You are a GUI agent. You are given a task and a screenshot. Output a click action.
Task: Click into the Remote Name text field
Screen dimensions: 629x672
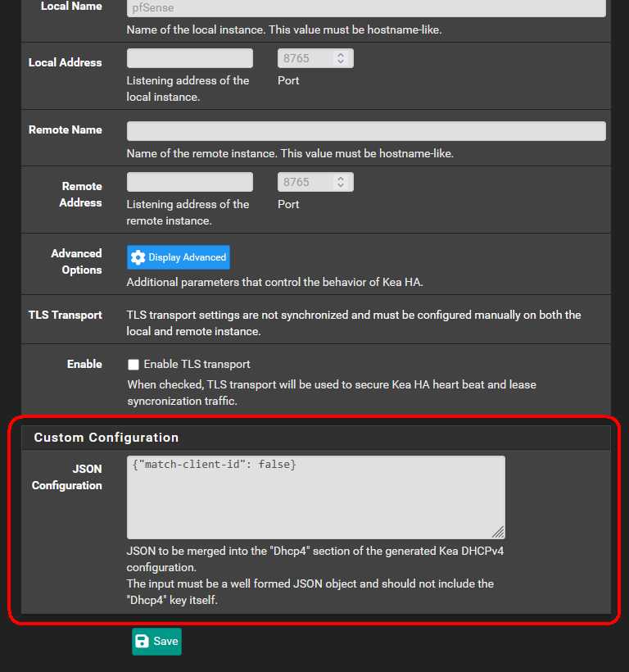[366, 131]
